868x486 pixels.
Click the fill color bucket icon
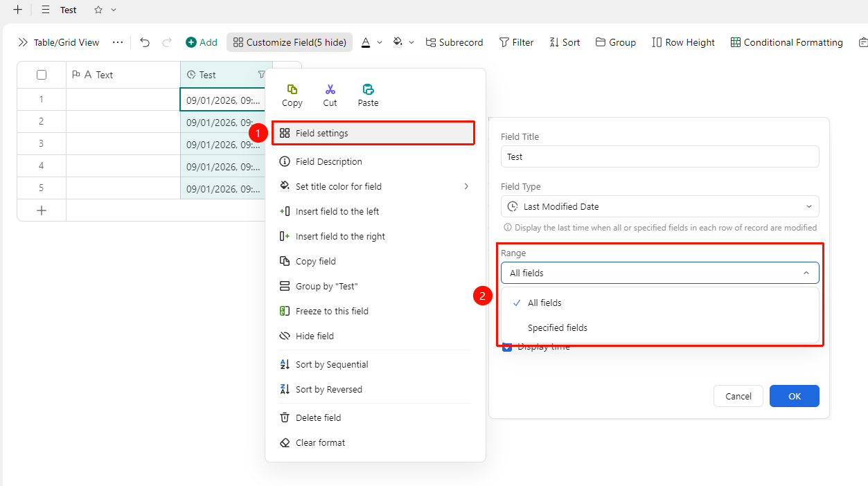[398, 42]
